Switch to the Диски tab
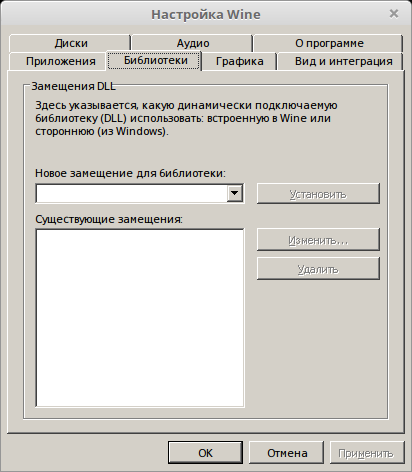The height and width of the screenshot is (472, 412). coord(70,43)
